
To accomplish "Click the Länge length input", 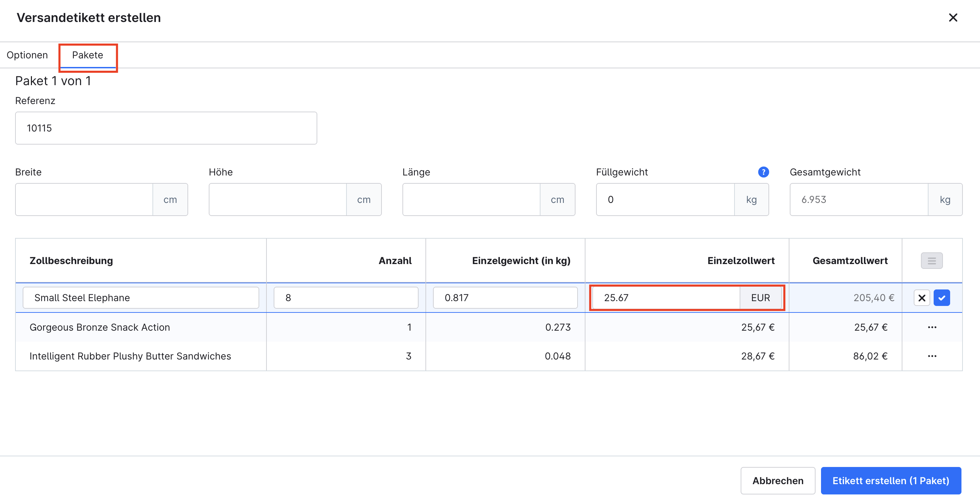I will click(x=471, y=199).
